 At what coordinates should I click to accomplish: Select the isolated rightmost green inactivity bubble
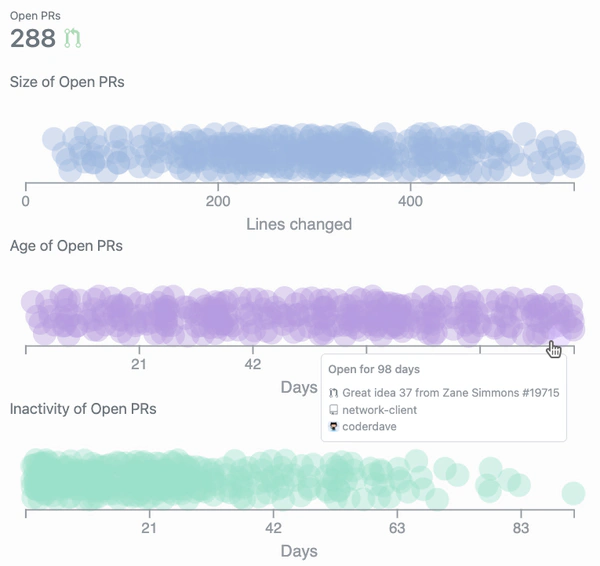(573, 493)
